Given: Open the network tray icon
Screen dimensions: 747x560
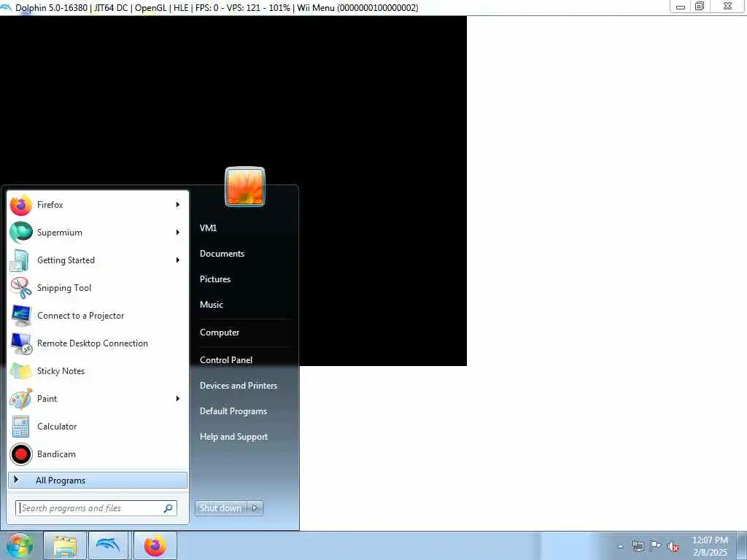Looking at the screenshot, I should point(638,546).
